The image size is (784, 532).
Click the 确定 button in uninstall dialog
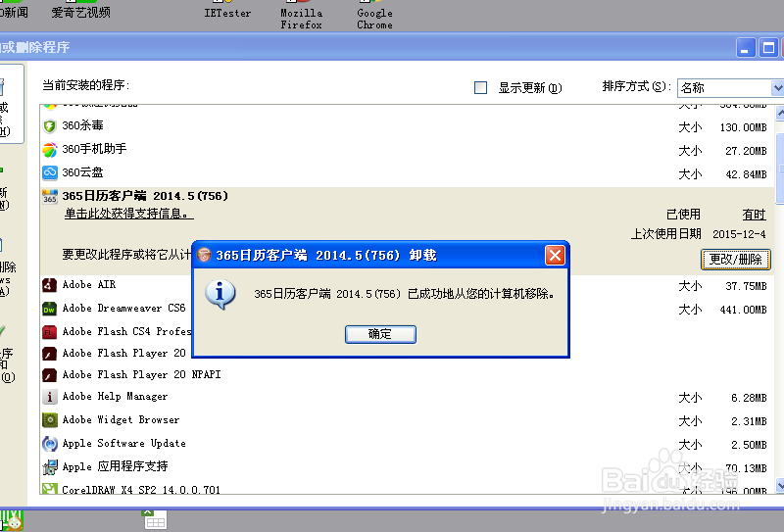380,334
